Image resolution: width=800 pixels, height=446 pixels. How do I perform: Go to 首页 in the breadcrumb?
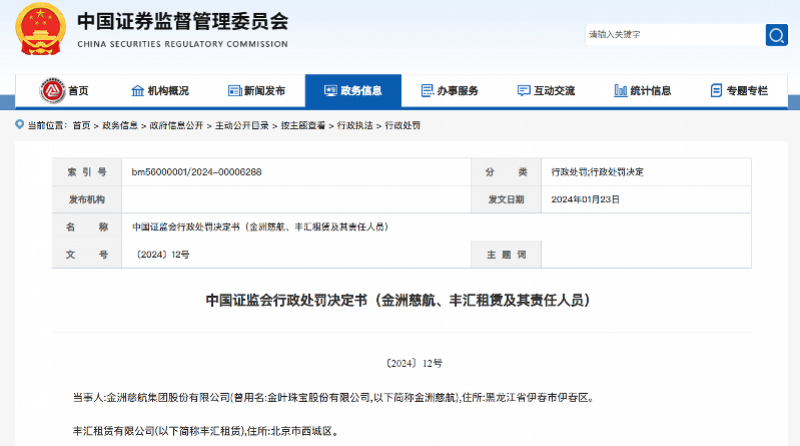pyautogui.click(x=81, y=126)
